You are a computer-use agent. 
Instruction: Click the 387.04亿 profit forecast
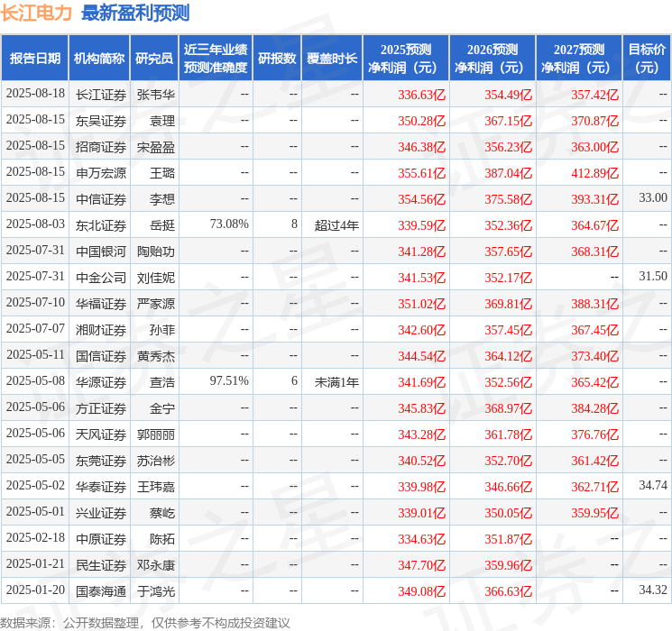point(509,173)
